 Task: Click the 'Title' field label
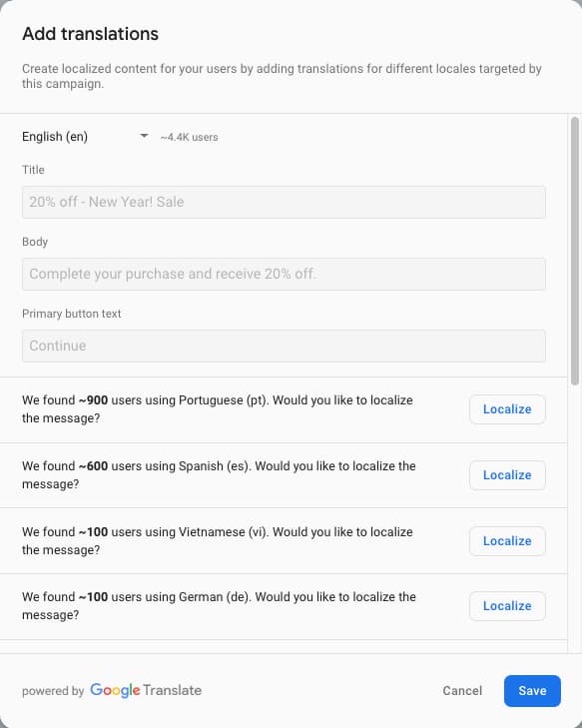click(33, 170)
